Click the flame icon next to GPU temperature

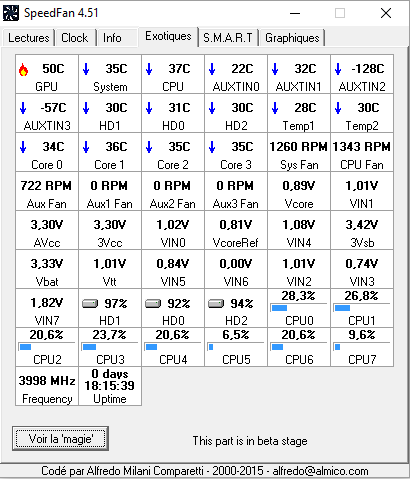click(x=23, y=70)
